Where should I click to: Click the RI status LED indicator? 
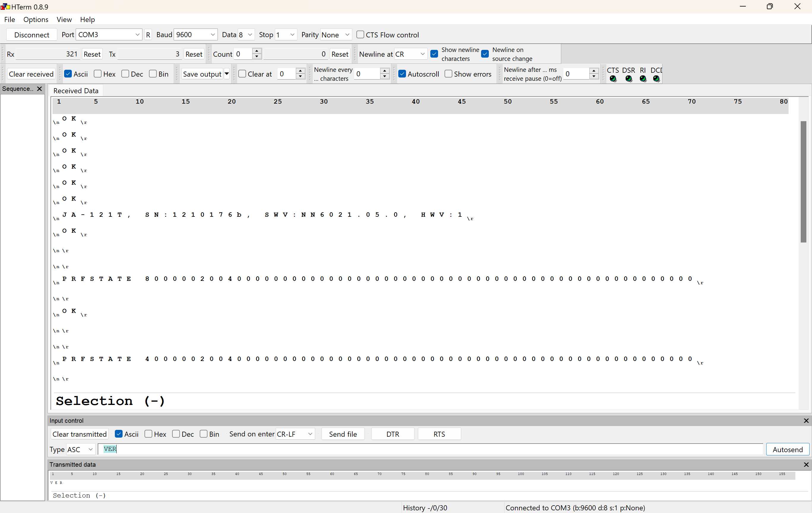pos(643,79)
